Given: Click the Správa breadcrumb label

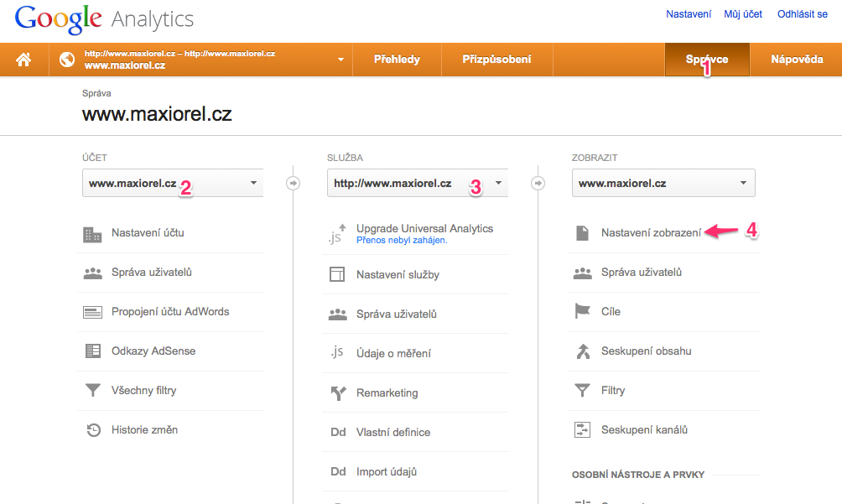Looking at the screenshot, I should point(96,93).
